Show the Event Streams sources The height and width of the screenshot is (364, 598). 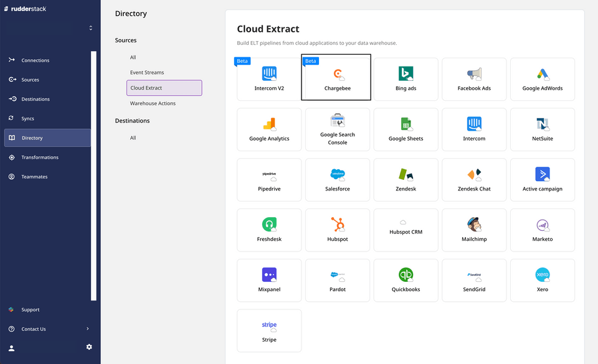pyautogui.click(x=147, y=72)
